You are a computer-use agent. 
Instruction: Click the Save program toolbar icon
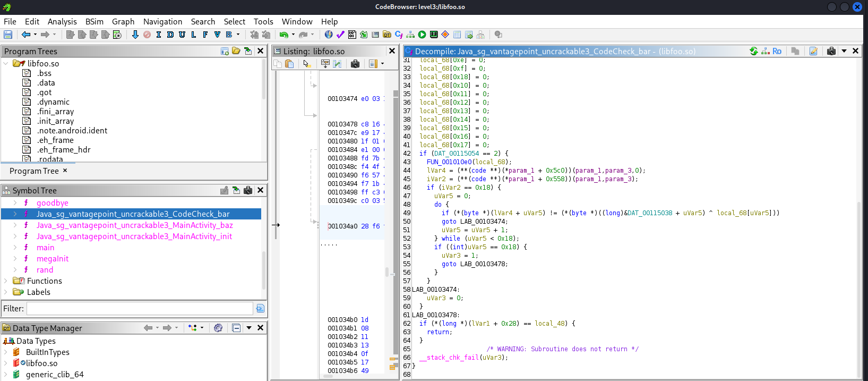[x=8, y=35]
